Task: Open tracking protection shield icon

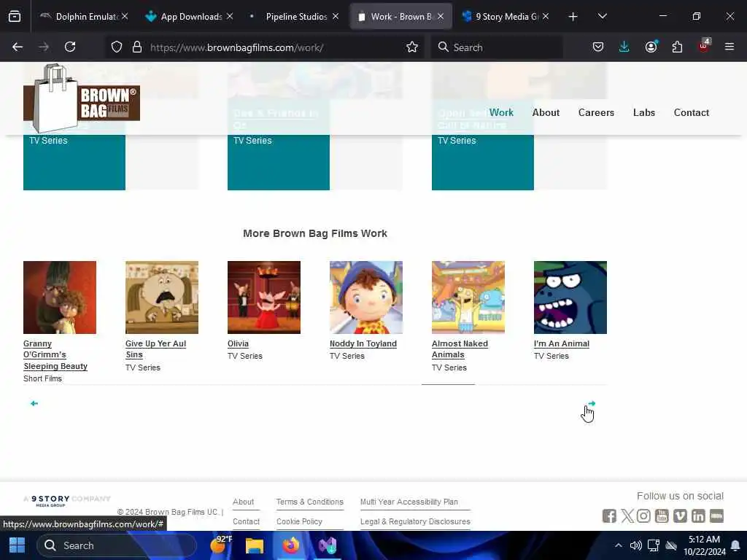Action: [117, 47]
